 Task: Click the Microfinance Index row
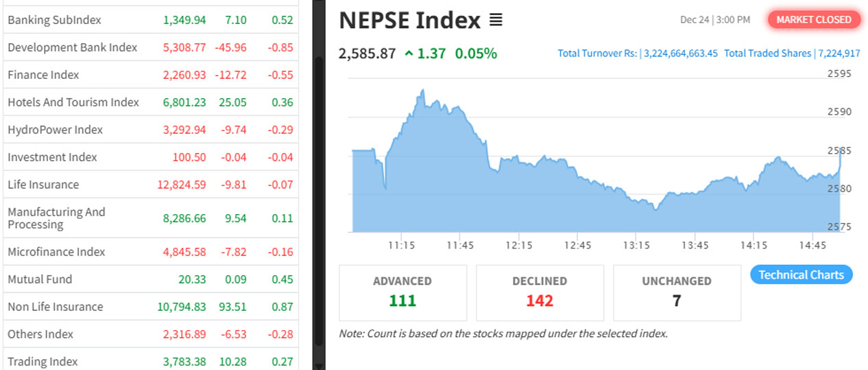point(56,252)
